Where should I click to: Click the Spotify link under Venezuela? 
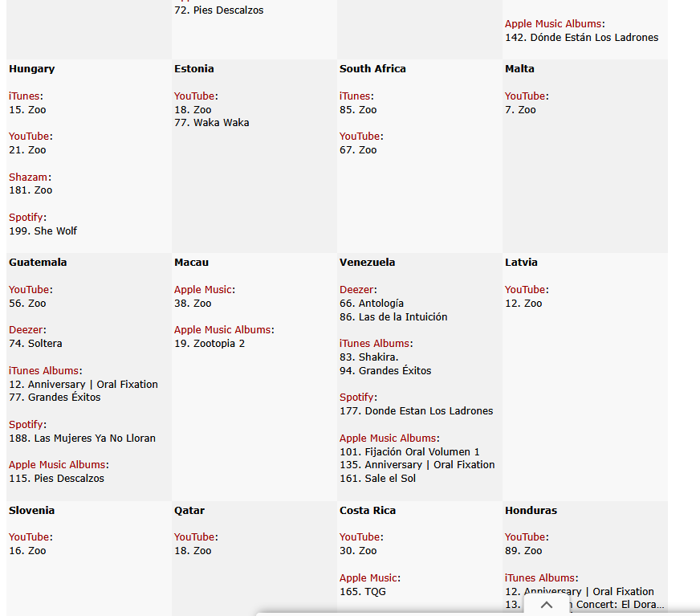point(357,397)
